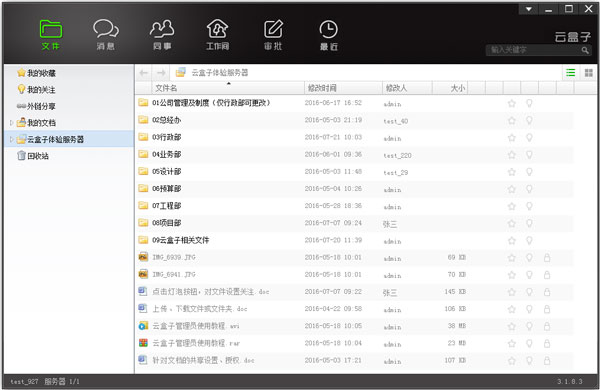The width and height of the screenshot is (600, 390).
Task: Click the bulb icon for 07工程部
Action: (x=529, y=206)
